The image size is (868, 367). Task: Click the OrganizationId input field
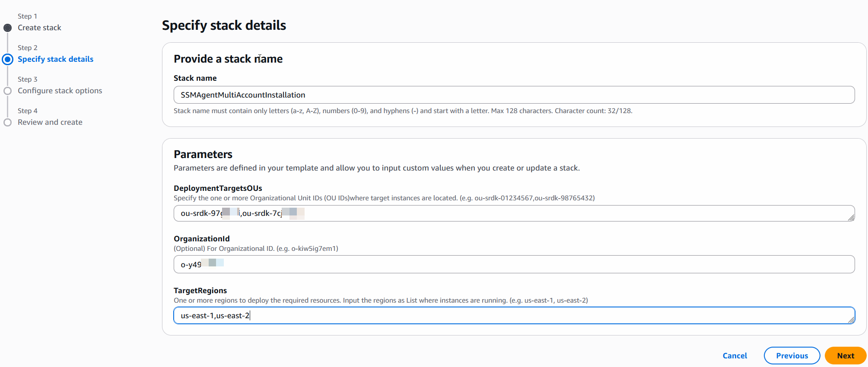[x=514, y=264]
